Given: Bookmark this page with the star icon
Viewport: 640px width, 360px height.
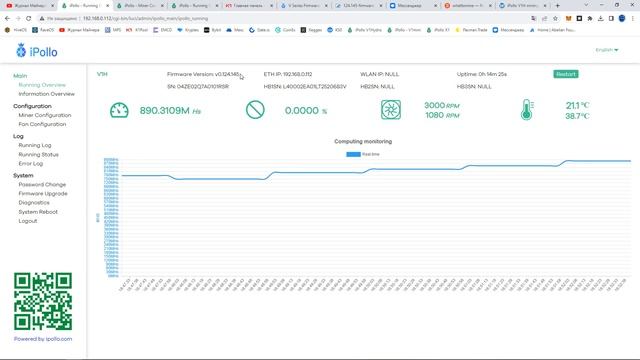Looking at the screenshot, I should pos(555,18).
